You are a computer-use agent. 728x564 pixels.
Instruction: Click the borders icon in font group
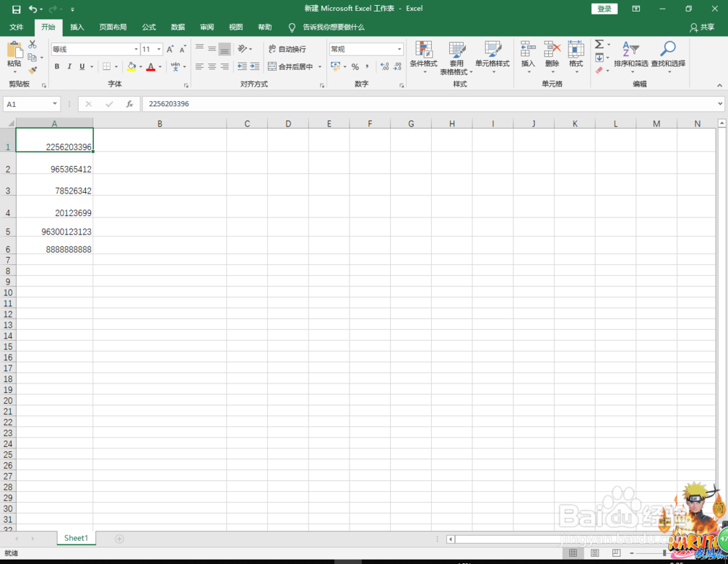tap(106, 66)
